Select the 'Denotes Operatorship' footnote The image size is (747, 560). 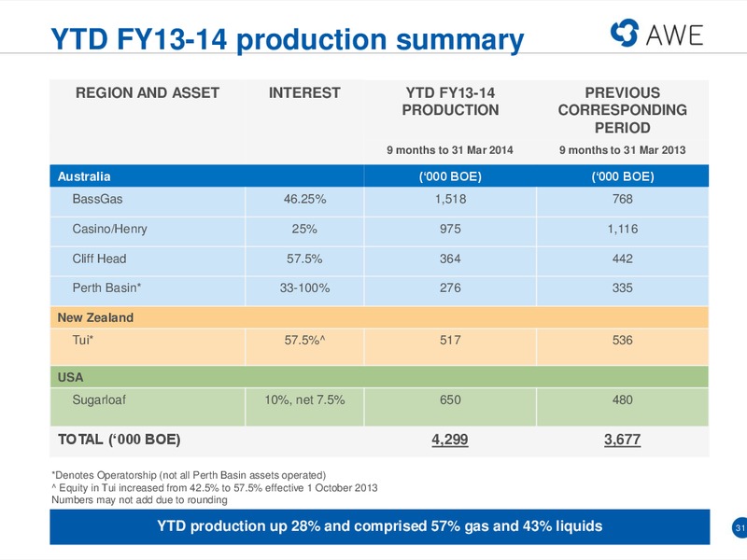click(x=189, y=475)
